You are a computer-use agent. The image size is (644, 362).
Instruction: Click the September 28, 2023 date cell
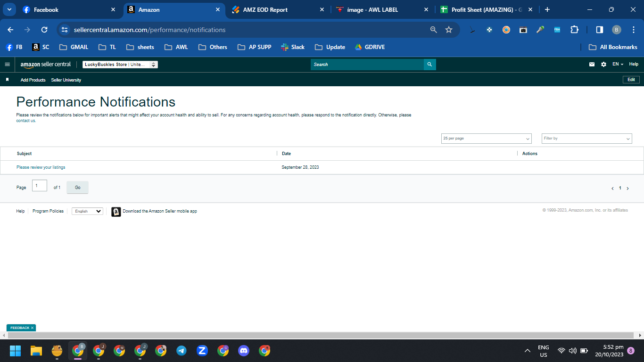click(300, 167)
